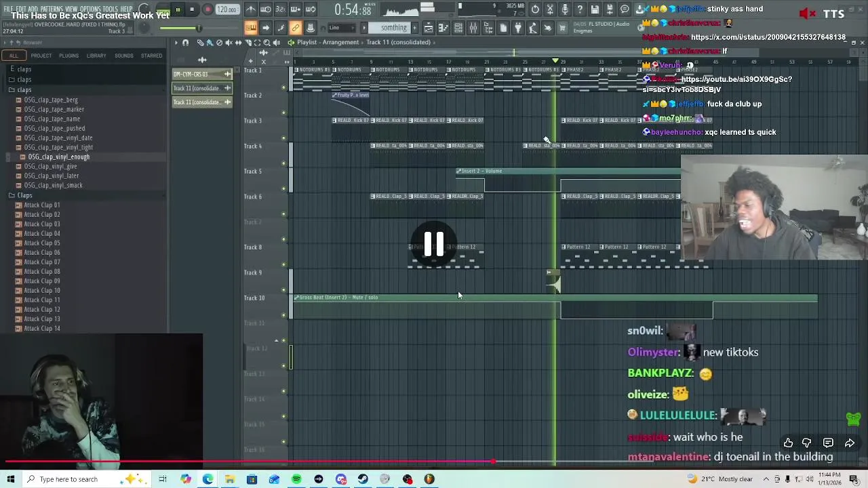868x488 pixels.
Task: Mute Track 10 using its green LED
Action: pos(284,314)
